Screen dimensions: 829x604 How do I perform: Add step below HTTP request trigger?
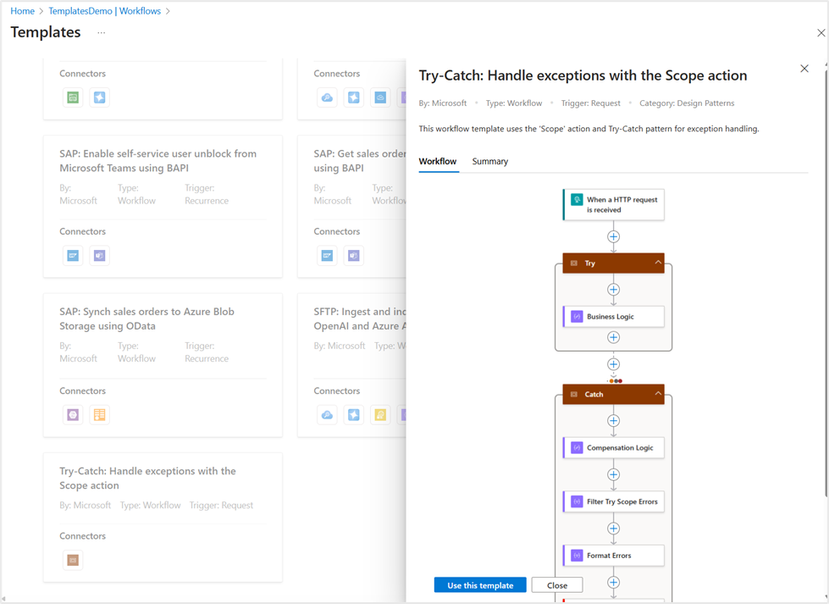pos(613,236)
